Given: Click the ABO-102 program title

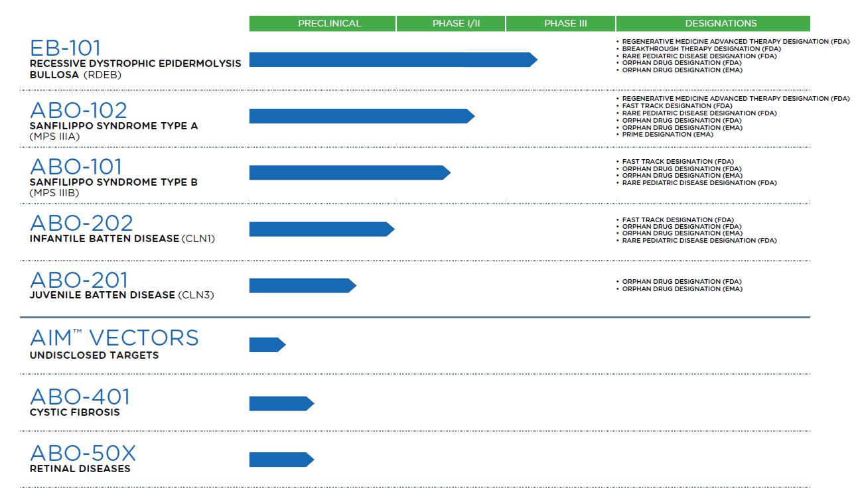Looking at the screenshot, I should 78,110.
